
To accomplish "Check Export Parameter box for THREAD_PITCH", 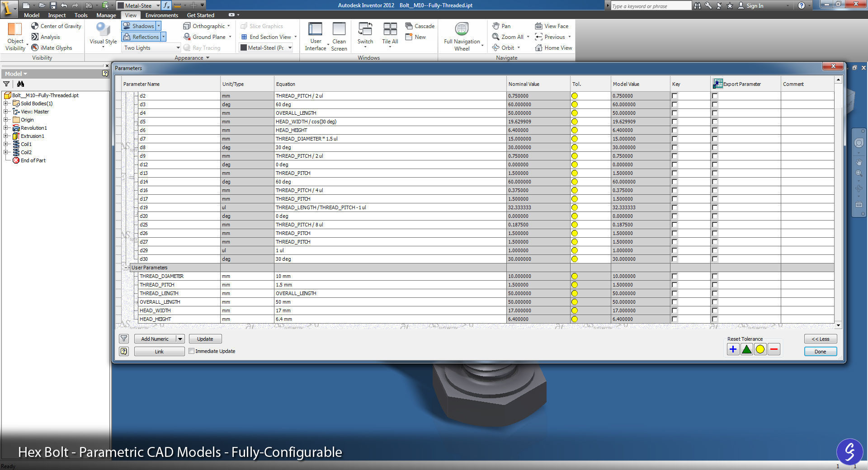I will click(x=715, y=285).
